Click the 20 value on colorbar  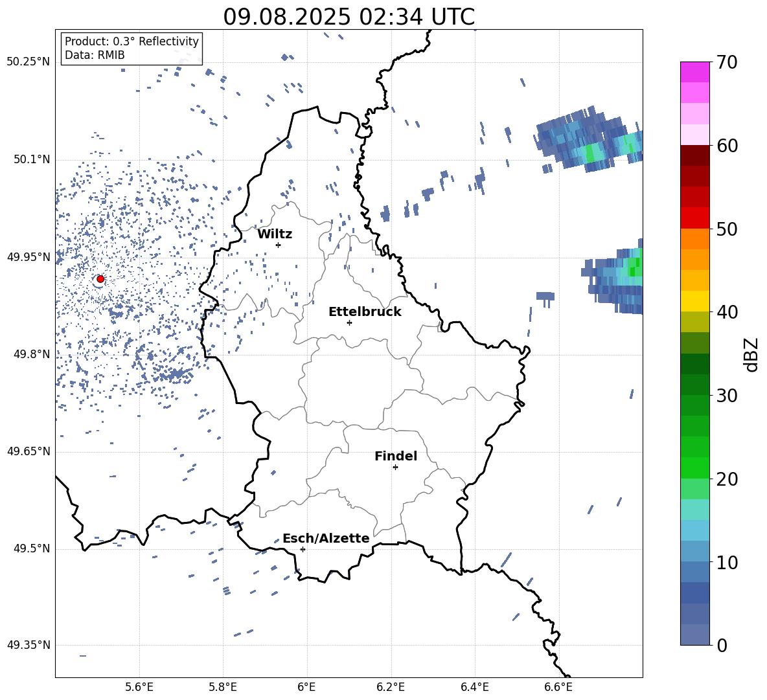point(727,479)
